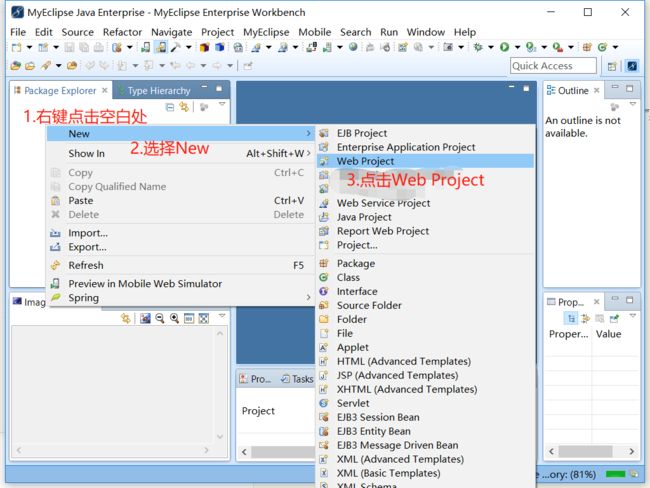Open dropdown arrow next to New wizard icon

29,47
